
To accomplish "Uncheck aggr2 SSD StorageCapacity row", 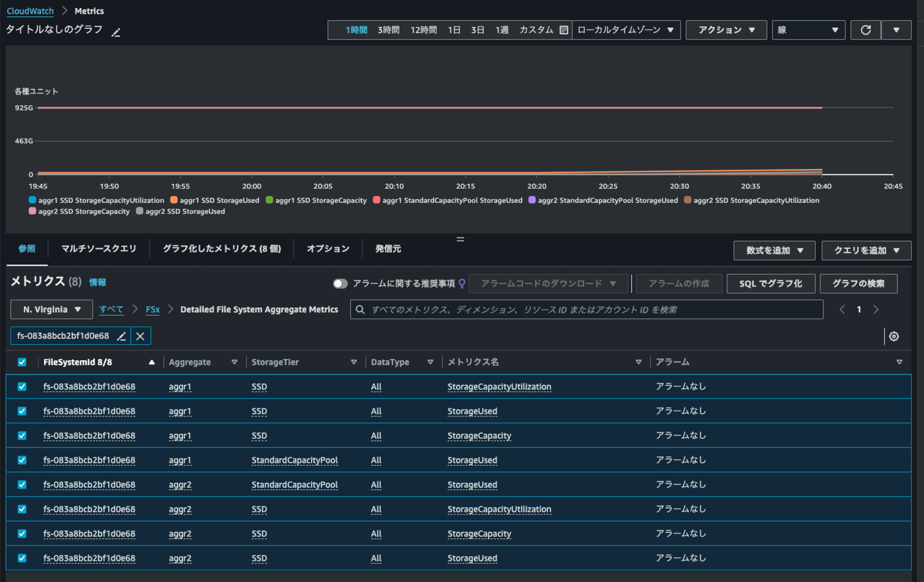I will click(22, 533).
